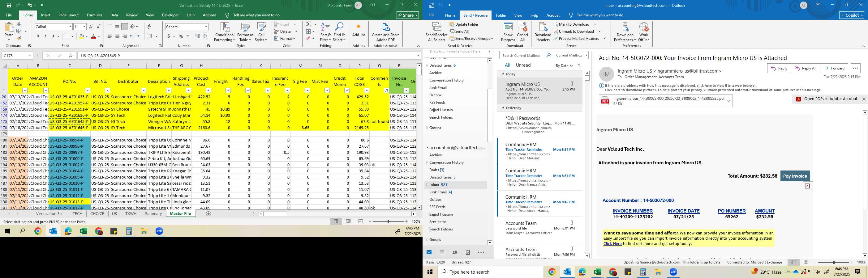This screenshot has height=278, width=868.
Task: Open Send/Receive Groups dropdown
Action: (471, 39)
